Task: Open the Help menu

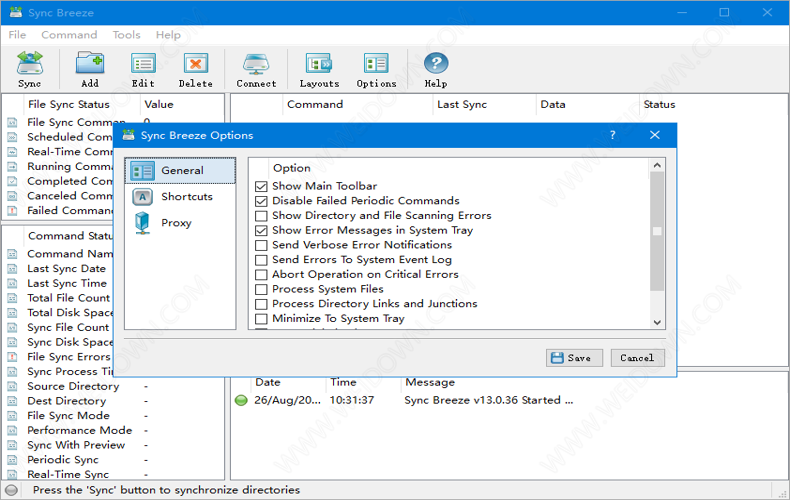Action: (168, 35)
